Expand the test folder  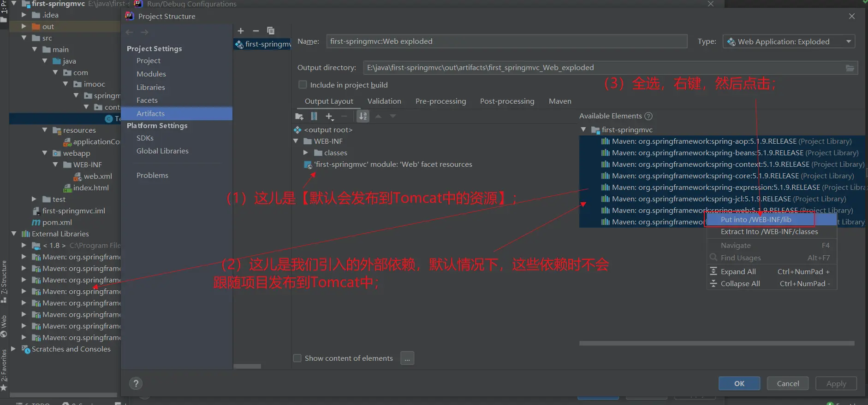click(34, 200)
